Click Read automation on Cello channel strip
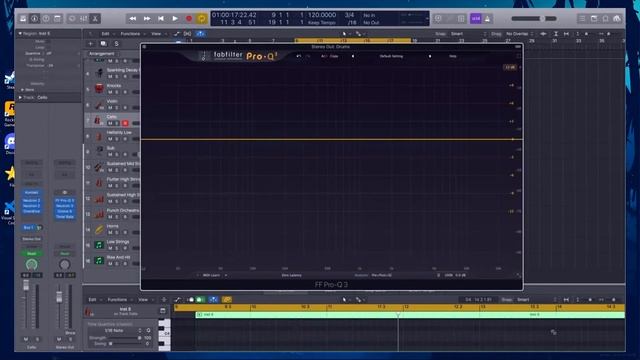Screen dimensions: 640x360 coord(31,253)
